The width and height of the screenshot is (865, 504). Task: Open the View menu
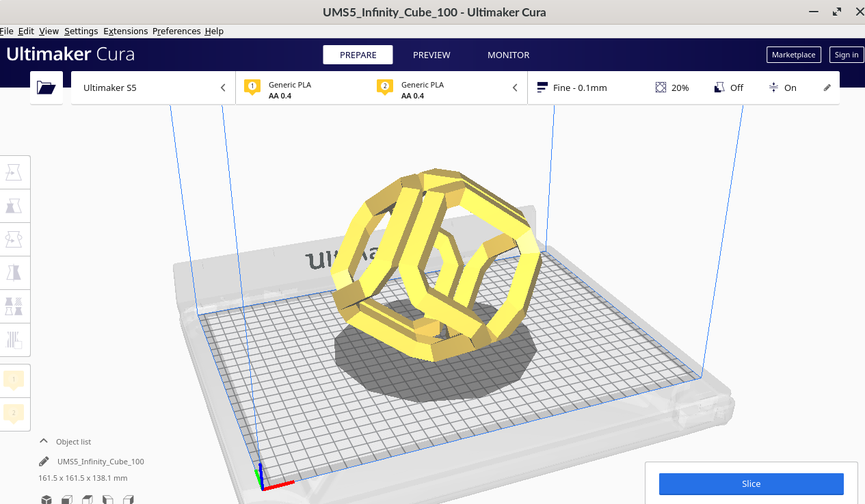click(x=49, y=31)
